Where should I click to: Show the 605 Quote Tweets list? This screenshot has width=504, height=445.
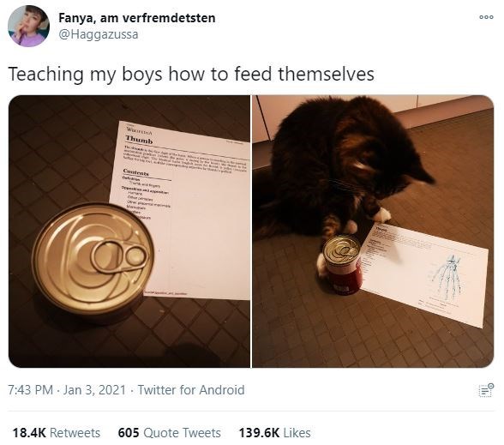click(170, 433)
